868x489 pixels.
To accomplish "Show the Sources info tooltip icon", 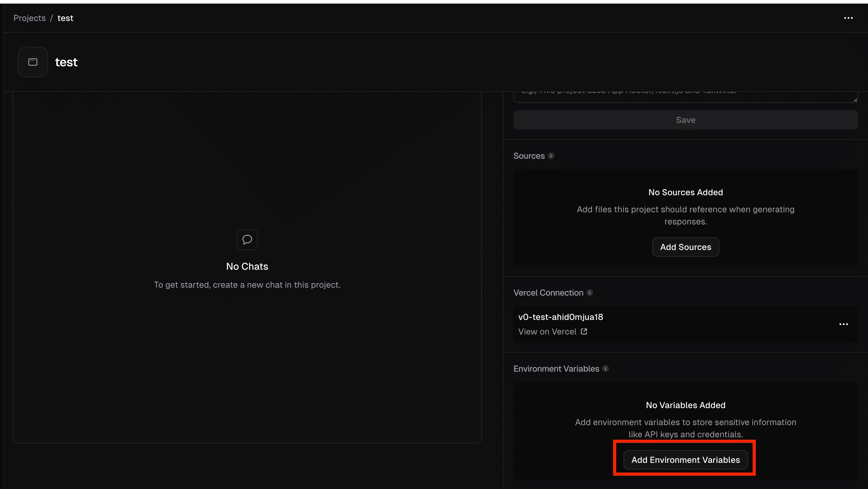I will pyautogui.click(x=551, y=156).
